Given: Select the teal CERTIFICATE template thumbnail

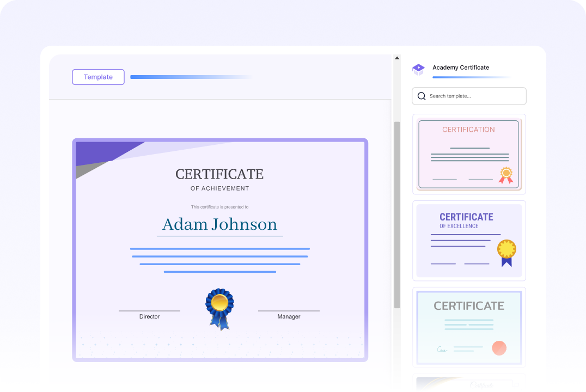Looking at the screenshot, I should 469,327.
